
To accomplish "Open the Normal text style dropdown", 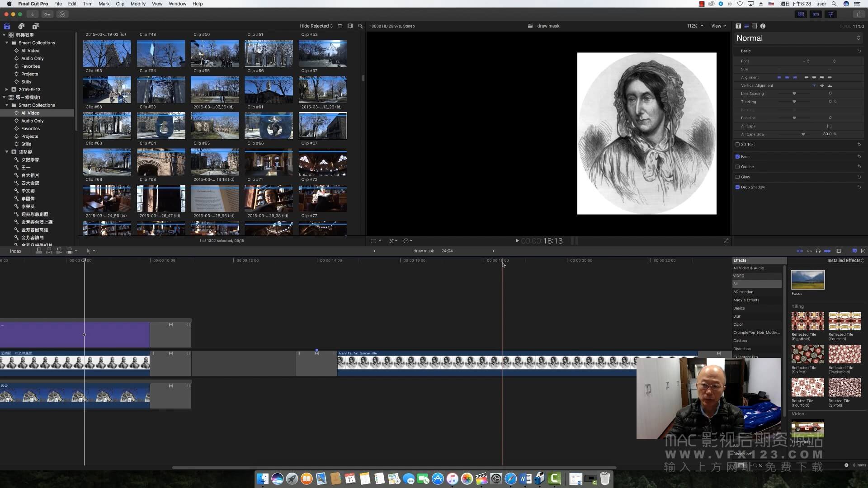I will pos(798,38).
